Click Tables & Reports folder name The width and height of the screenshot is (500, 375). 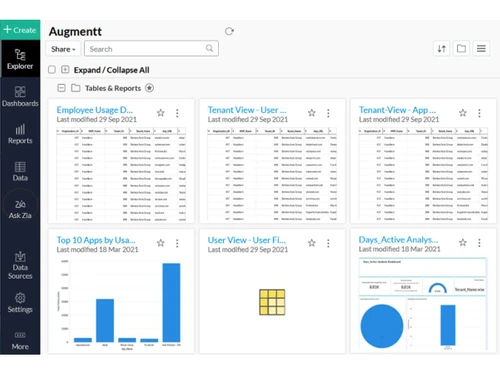click(113, 88)
